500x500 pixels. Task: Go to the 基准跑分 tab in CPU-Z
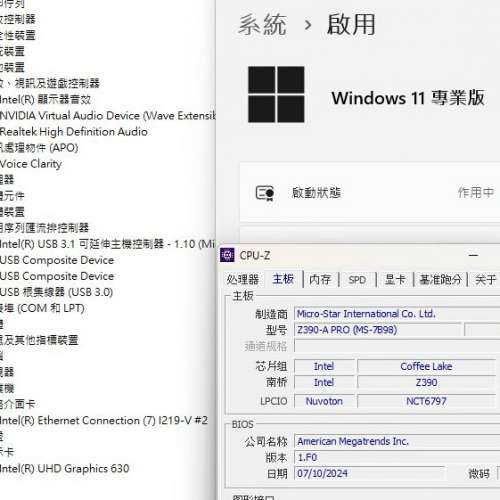[440, 279]
